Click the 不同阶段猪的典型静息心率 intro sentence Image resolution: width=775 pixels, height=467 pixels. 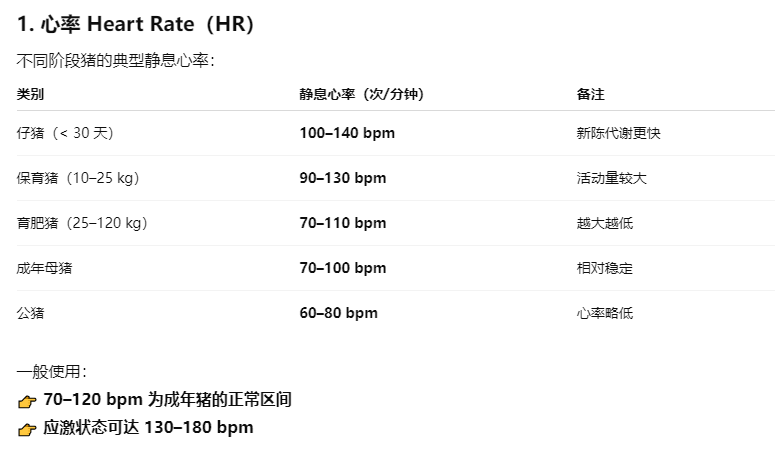click(115, 61)
